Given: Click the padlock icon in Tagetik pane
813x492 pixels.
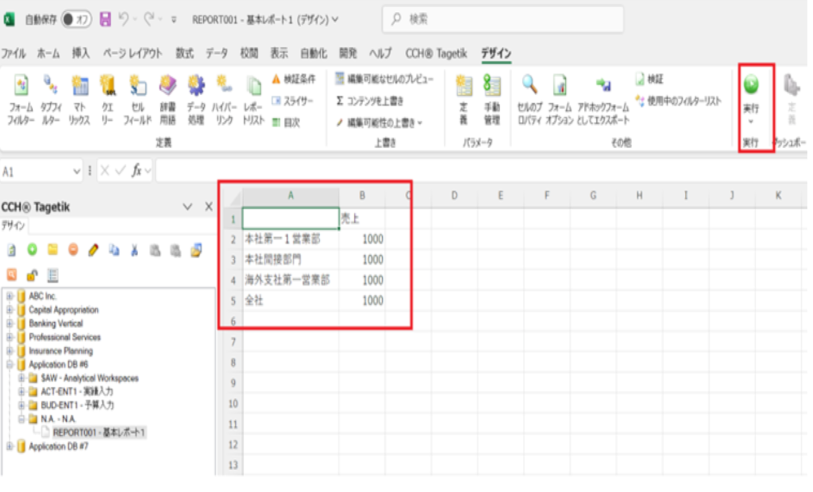Looking at the screenshot, I should pos(32,275).
